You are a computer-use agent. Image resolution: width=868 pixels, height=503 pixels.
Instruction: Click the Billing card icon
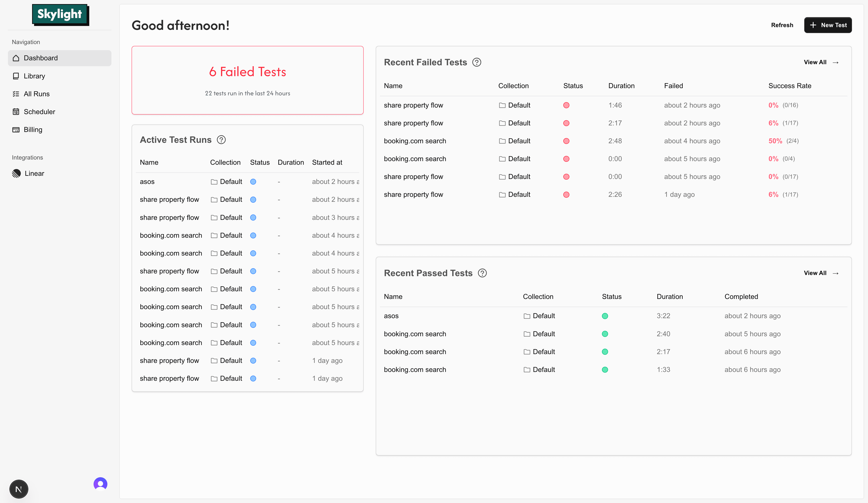coord(16,130)
